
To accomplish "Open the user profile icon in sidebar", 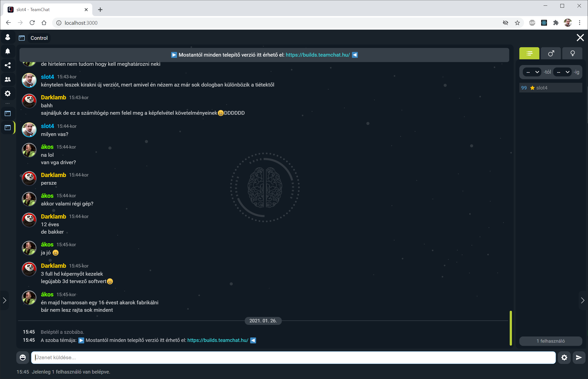I will 8,37.
